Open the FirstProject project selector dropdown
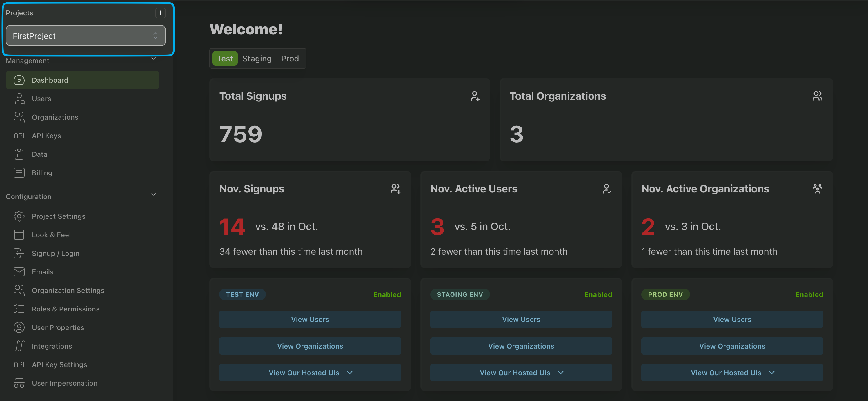The image size is (868, 401). [x=86, y=36]
